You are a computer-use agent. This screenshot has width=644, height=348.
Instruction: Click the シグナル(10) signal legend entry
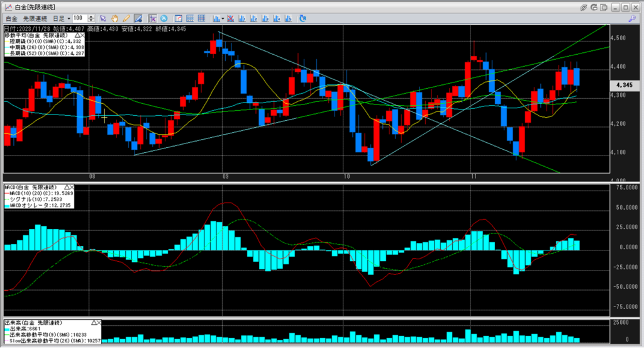click(x=34, y=199)
